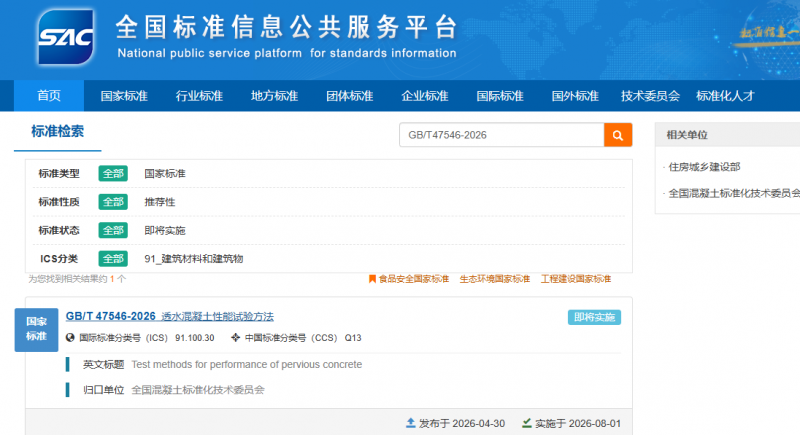Select 全部 for 标准性质 filter
This screenshot has height=435, width=800.
[113, 202]
